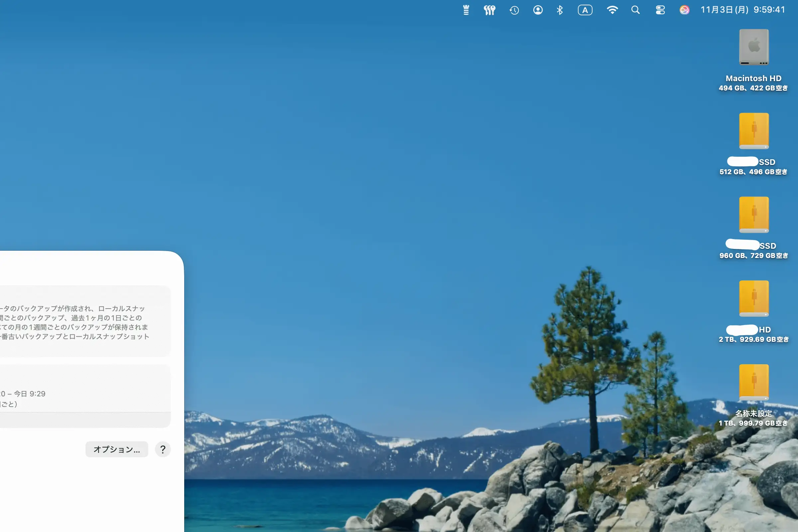Open the Wi-Fi status menu

pos(612,10)
